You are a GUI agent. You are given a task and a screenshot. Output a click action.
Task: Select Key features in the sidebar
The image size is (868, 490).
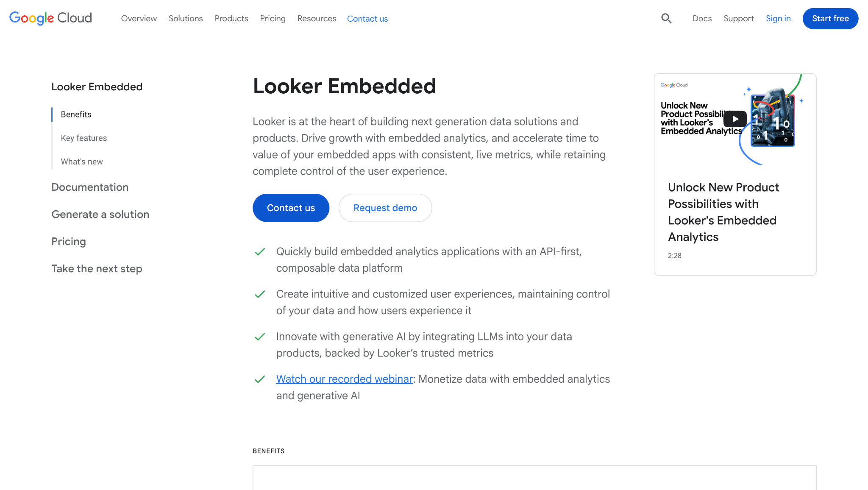(x=83, y=138)
